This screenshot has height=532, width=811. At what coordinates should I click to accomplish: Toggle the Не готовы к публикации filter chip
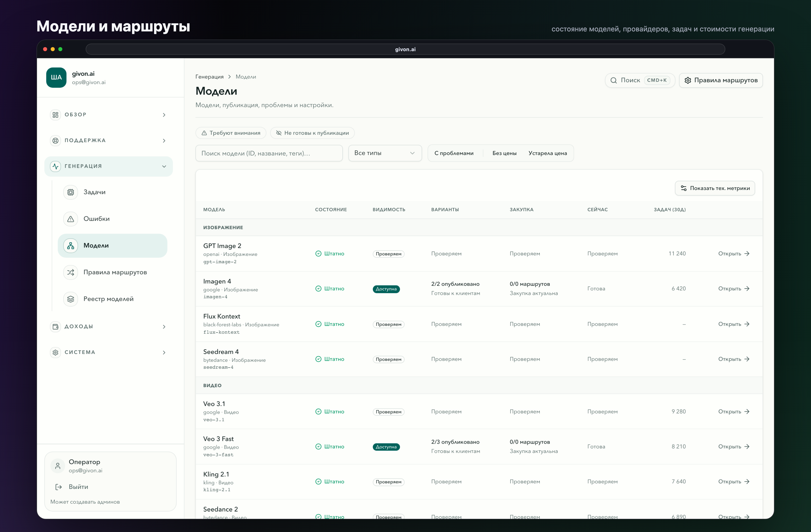coord(312,133)
